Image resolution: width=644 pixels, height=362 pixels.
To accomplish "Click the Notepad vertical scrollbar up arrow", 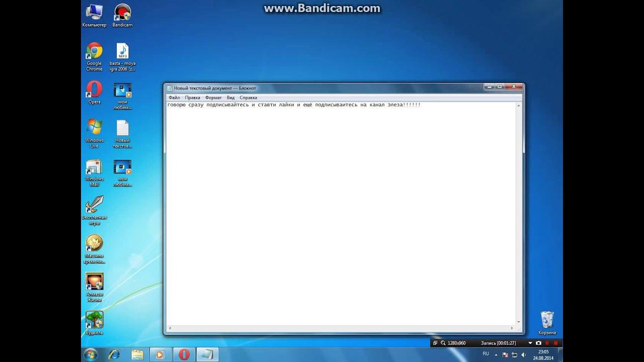I will click(519, 106).
